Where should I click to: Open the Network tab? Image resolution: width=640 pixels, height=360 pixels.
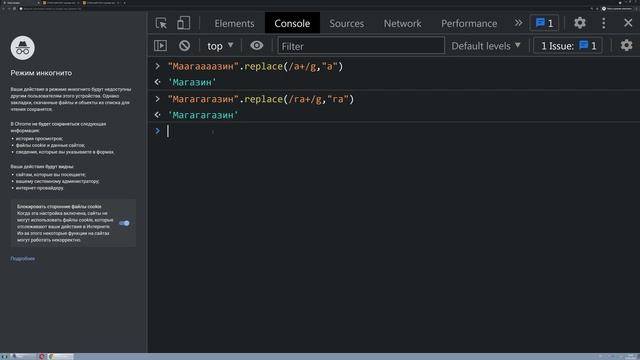coord(402,23)
